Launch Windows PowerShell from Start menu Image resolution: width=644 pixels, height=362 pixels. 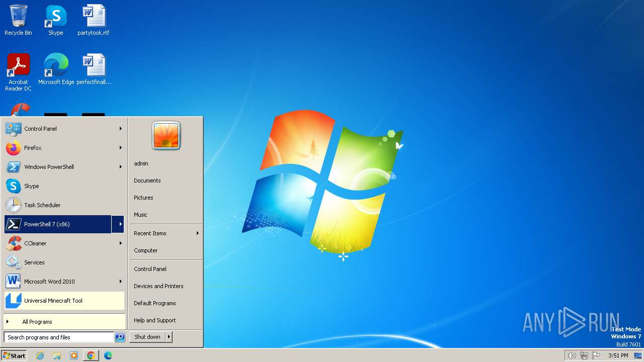tap(64, 167)
